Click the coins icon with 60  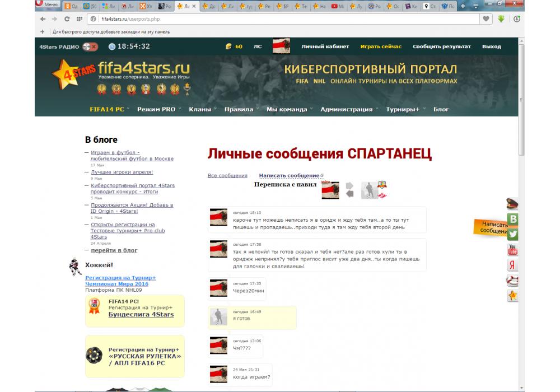[228, 46]
